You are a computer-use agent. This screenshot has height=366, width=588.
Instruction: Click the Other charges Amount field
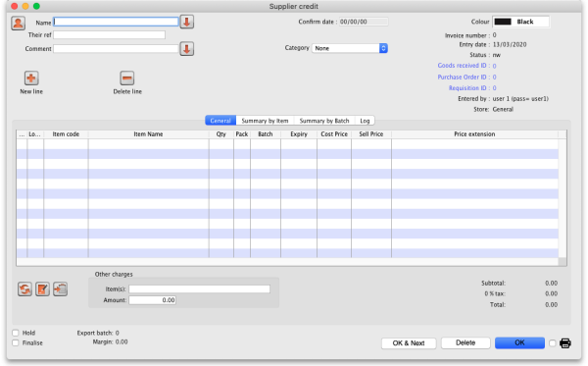[152, 300]
